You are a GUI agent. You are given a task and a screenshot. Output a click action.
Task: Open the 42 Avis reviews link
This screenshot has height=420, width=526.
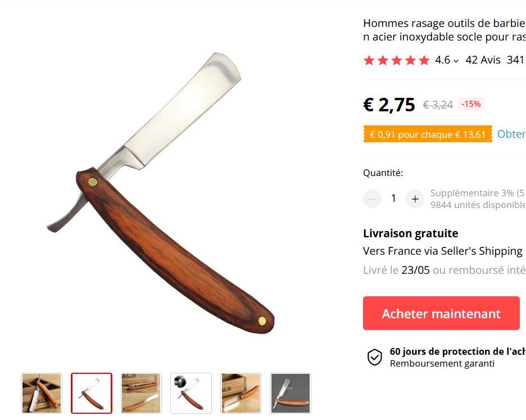tap(483, 60)
